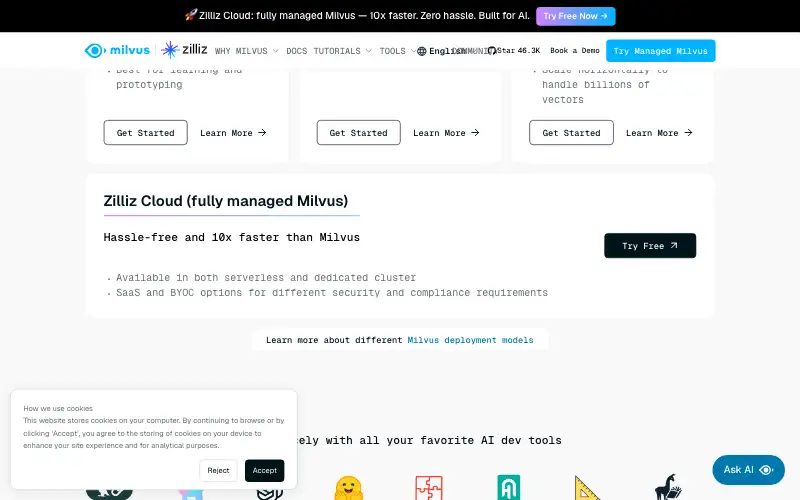Screen dimensions: 800x500
Task: Open the Docs nav item
Action: click(x=296, y=51)
